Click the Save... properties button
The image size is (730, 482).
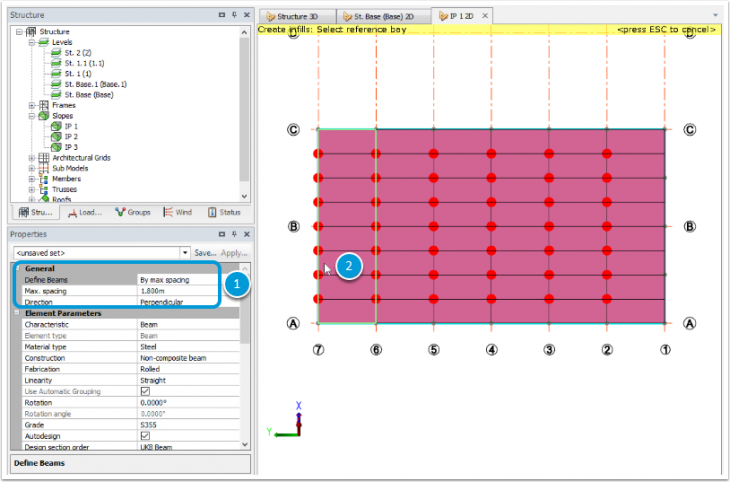pos(205,254)
